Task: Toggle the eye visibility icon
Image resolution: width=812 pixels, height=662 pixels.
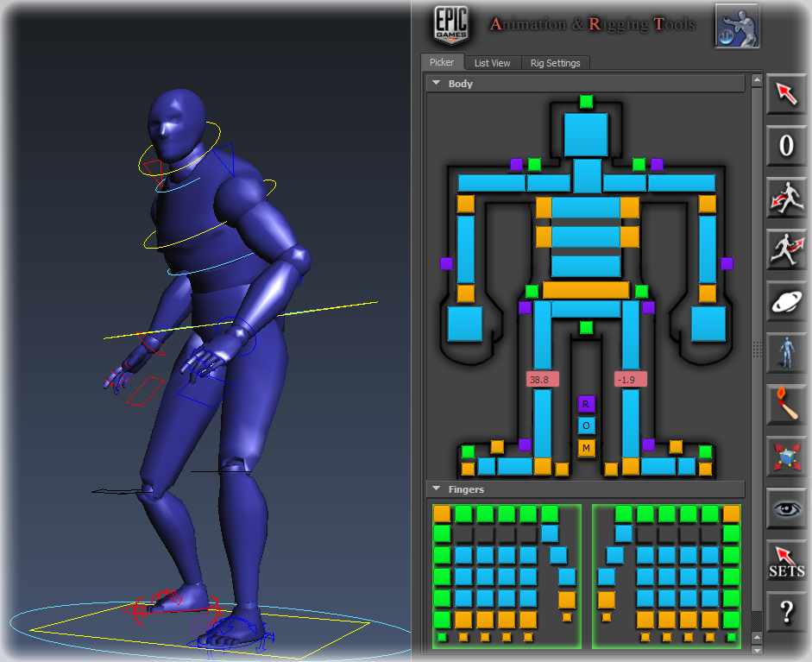Action: tap(786, 508)
